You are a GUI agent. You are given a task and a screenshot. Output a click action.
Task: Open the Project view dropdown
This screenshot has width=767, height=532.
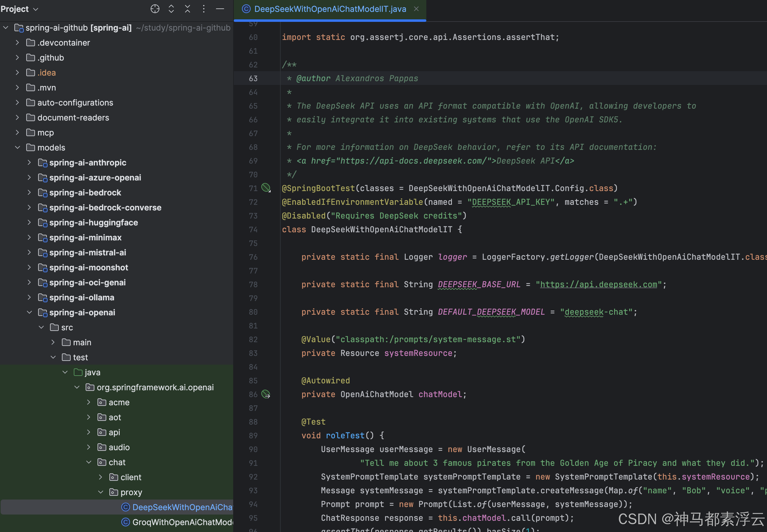tap(36, 9)
